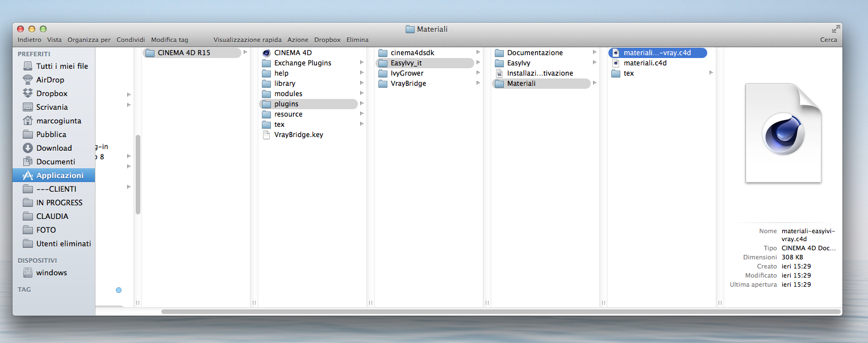Open the Organizza per toolbar menu
This screenshot has height=343, width=868.
[89, 40]
